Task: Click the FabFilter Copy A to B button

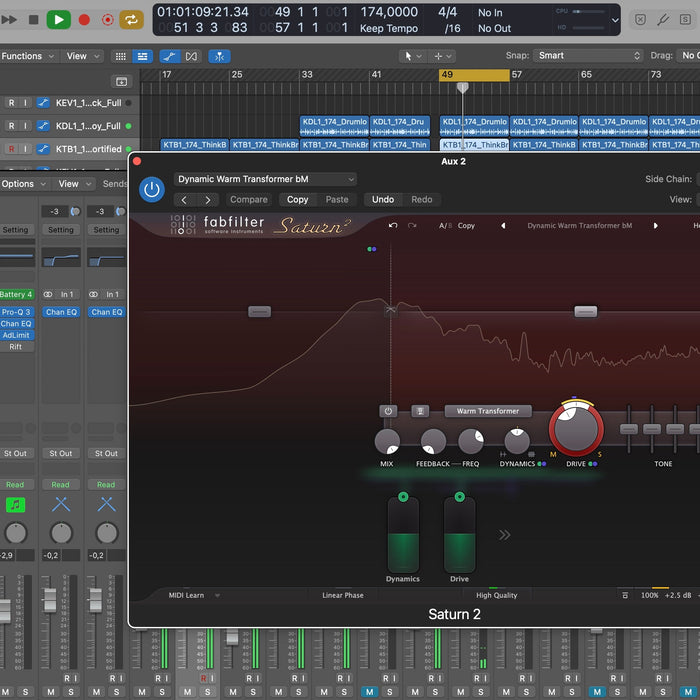Action: tap(466, 226)
